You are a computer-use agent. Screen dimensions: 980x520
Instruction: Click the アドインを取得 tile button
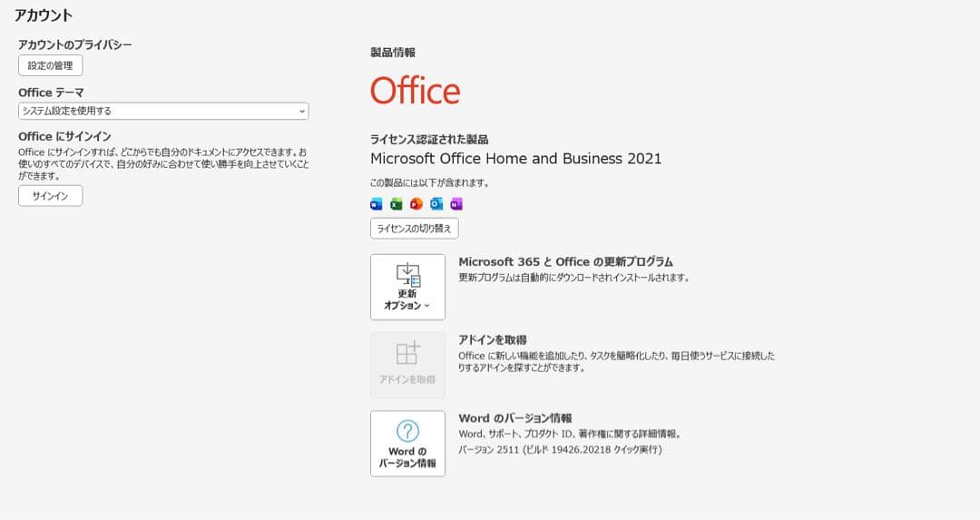coord(407,365)
